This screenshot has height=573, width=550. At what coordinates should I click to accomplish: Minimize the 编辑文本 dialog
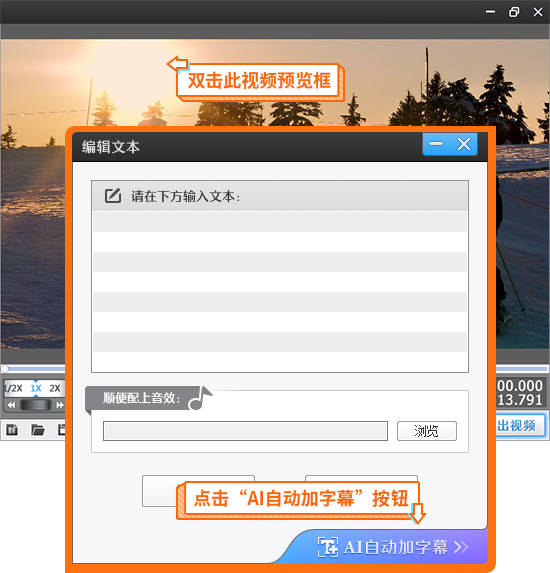(x=436, y=144)
